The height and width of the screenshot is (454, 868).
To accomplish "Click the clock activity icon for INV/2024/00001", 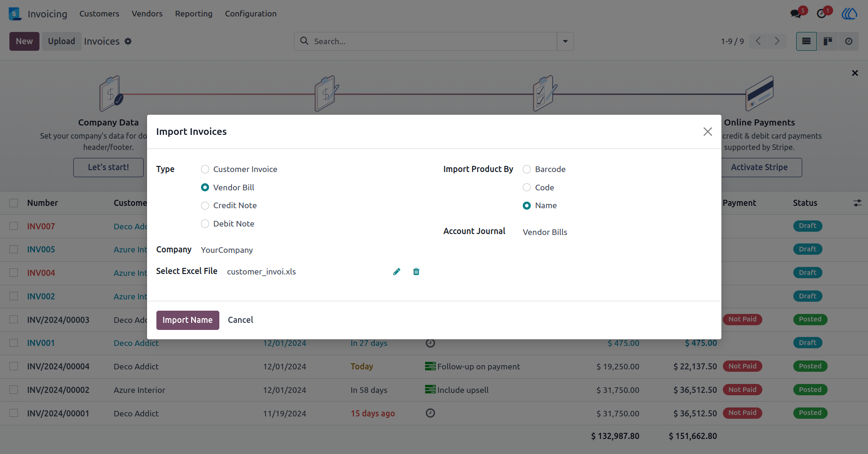I will [x=430, y=413].
